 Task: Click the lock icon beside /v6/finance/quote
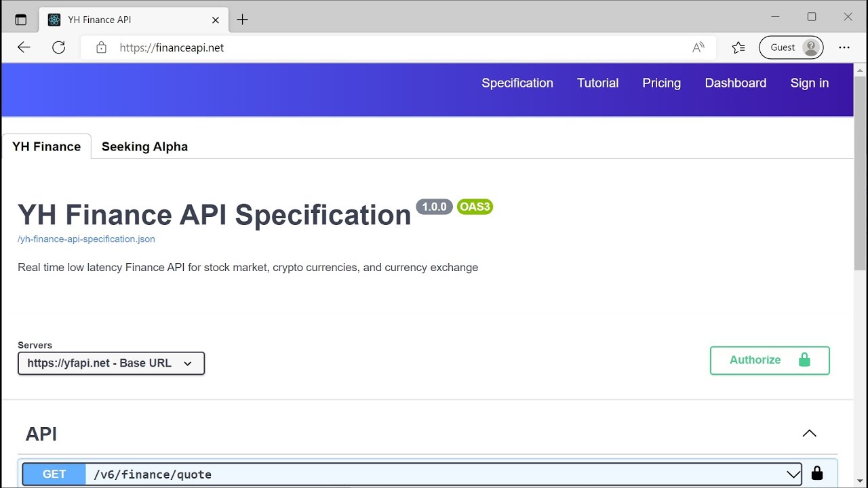[x=817, y=474]
